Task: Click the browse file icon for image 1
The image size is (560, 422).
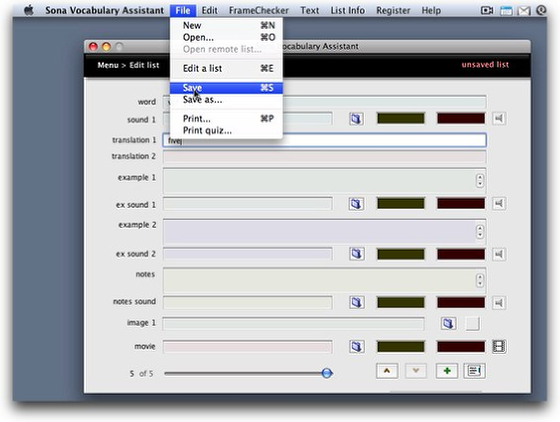Action: tap(448, 323)
